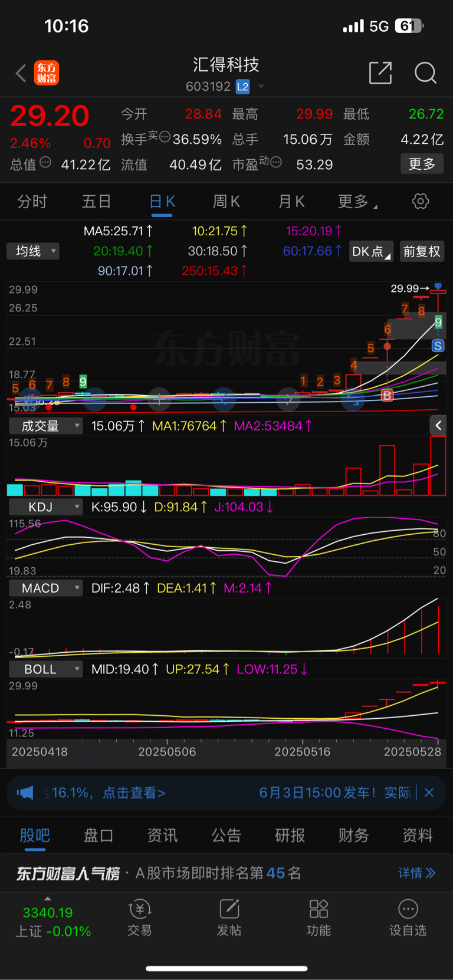Open DK点 selector
The width and height of the screenshot is (453, 980).
coord(371,252)
